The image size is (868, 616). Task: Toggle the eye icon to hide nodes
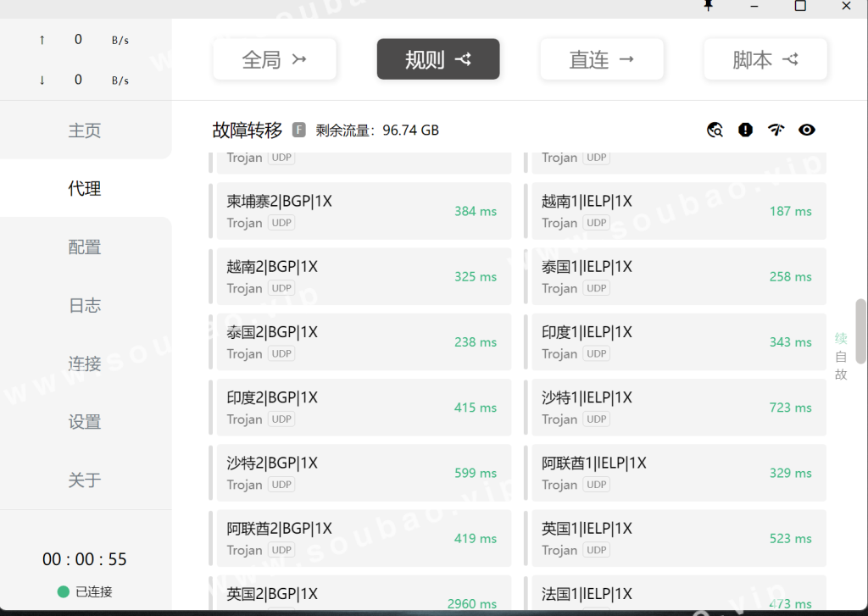point(807,130)
